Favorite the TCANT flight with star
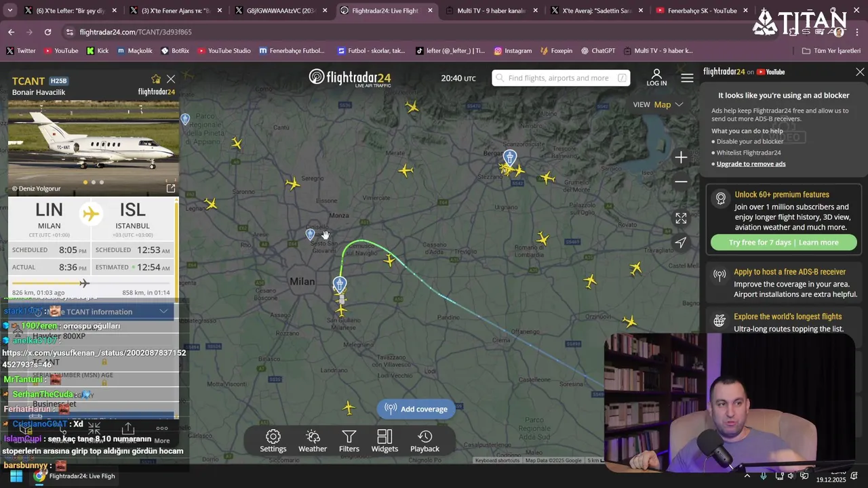The height and width of the screenshot is (488, 868). tap(156, 79)
